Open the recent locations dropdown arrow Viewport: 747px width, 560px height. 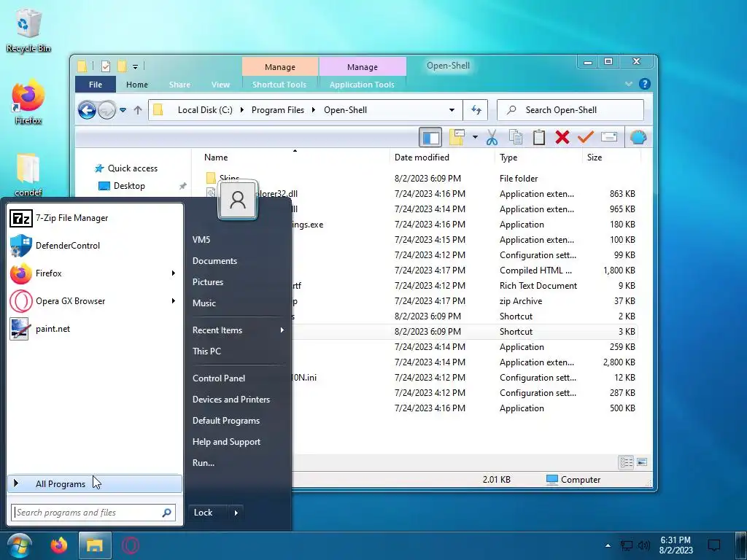pos(123,110)
